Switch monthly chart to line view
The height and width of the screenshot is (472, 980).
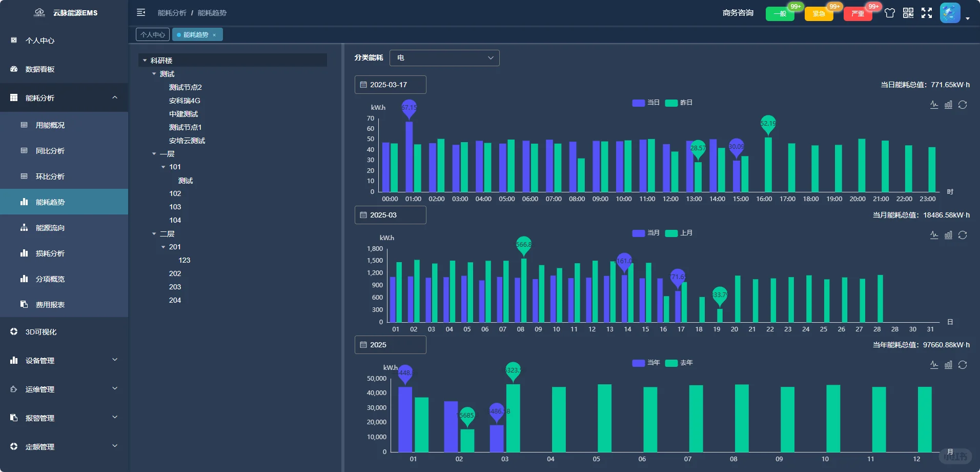(x=934, y=235)
